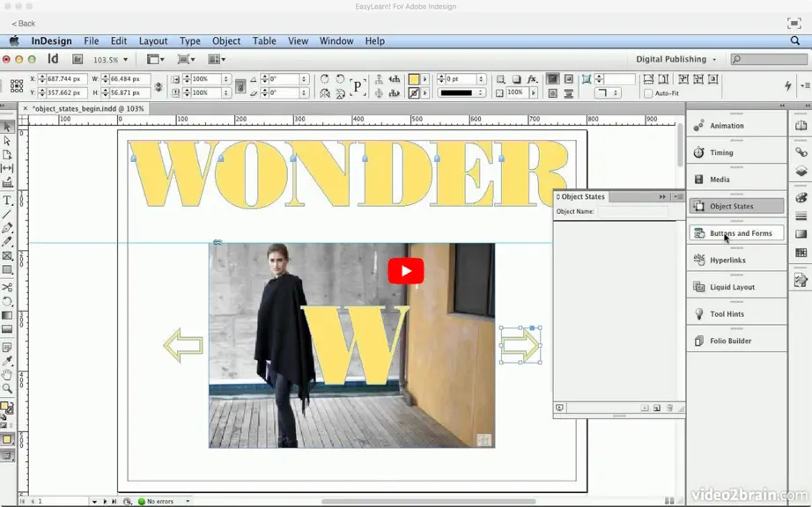The height and width of the screenshot is (507, 812).
Task: Open the Digital Publishing workspace dropdown
Action: coord(675,60)
